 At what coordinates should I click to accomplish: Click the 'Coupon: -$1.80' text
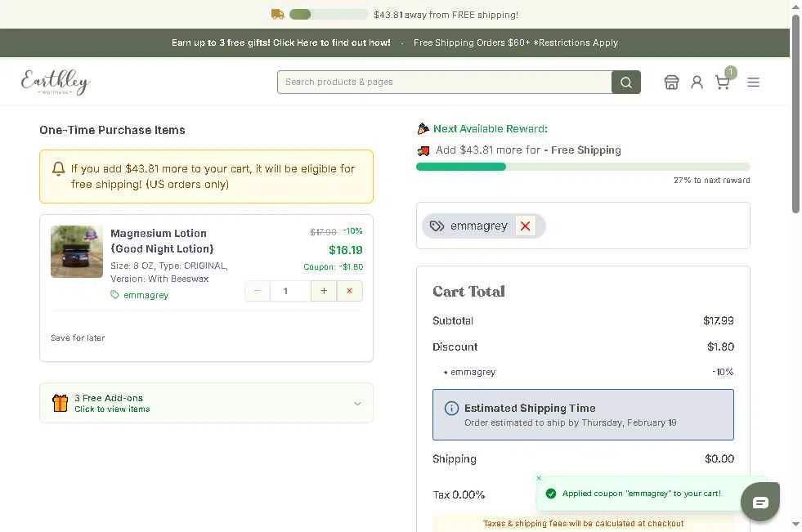tap(333, 266)
